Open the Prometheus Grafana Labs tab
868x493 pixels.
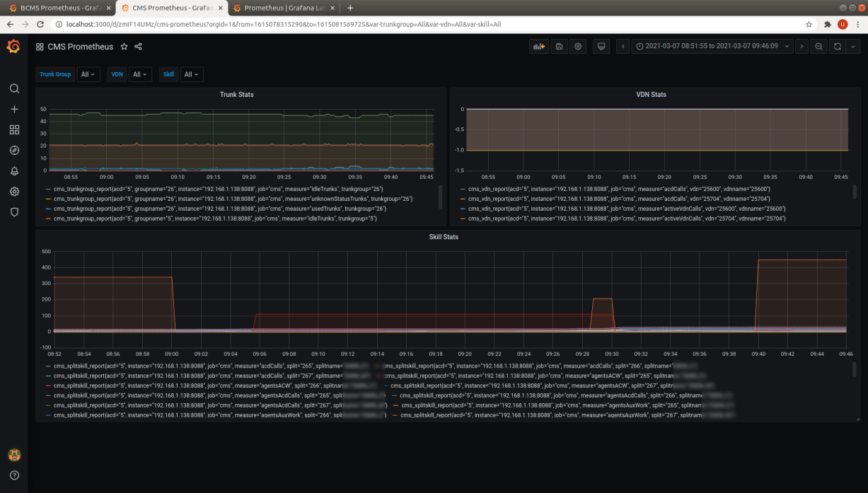tap(279, 8)
